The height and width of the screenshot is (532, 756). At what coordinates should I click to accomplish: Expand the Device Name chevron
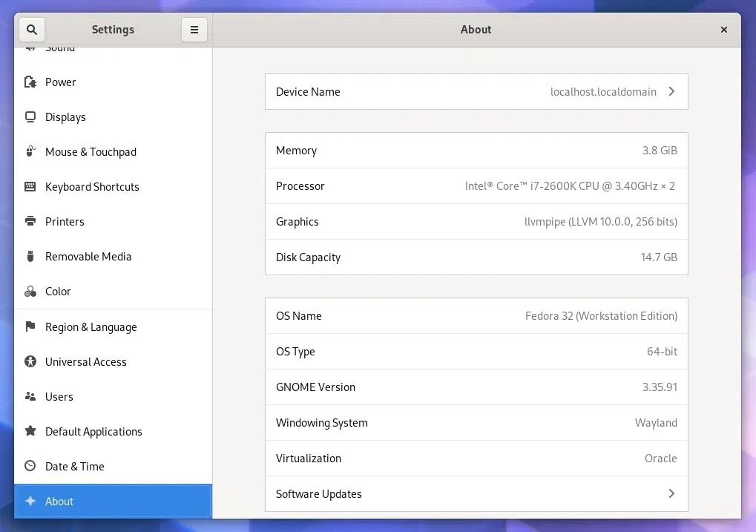tap(671, 92)
